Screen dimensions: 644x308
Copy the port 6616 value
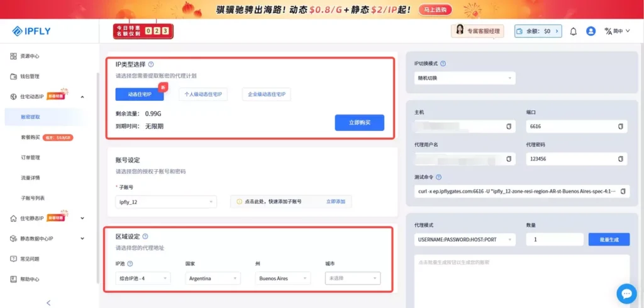tap(621, 127)
